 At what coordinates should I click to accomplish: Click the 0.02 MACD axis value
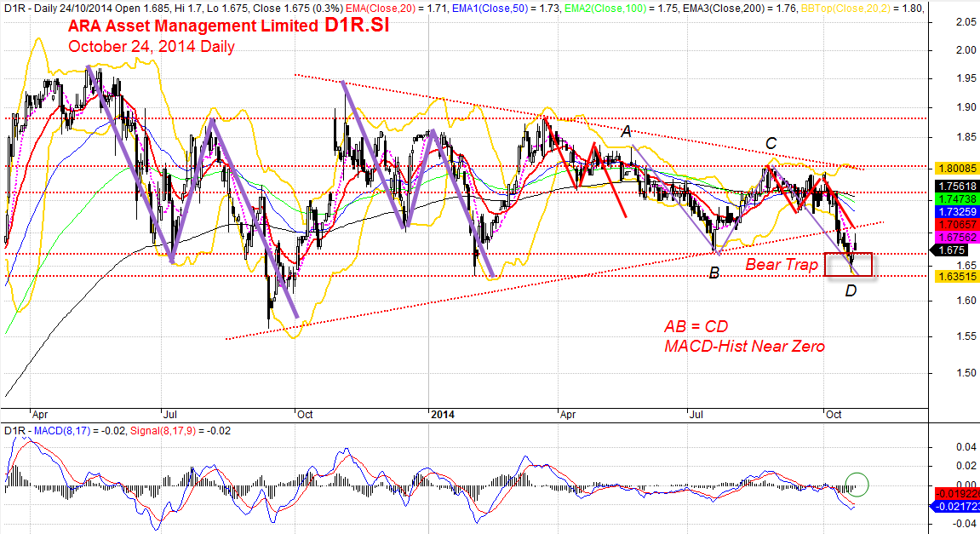pos(966,465)
